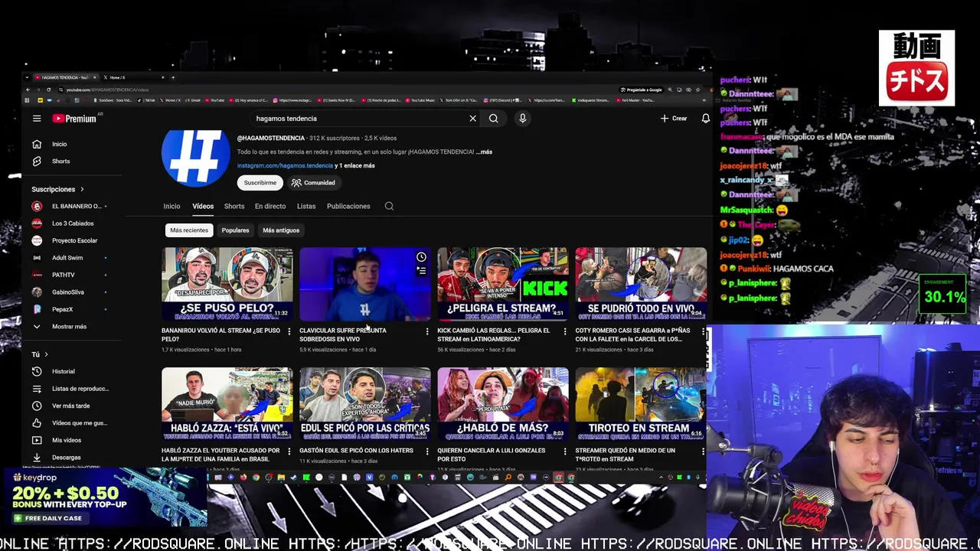
Task: Open the notifications bell
Action: point(705,119)
